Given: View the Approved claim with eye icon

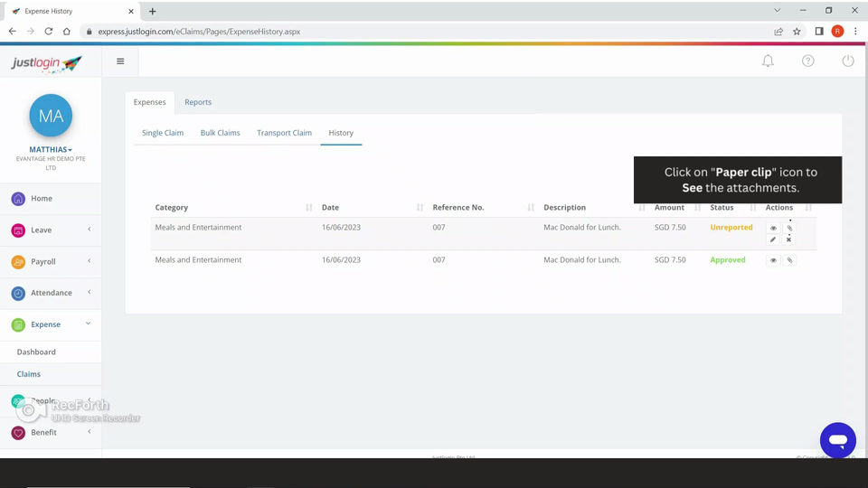Looking at the screenshot, I should (773, 260).
